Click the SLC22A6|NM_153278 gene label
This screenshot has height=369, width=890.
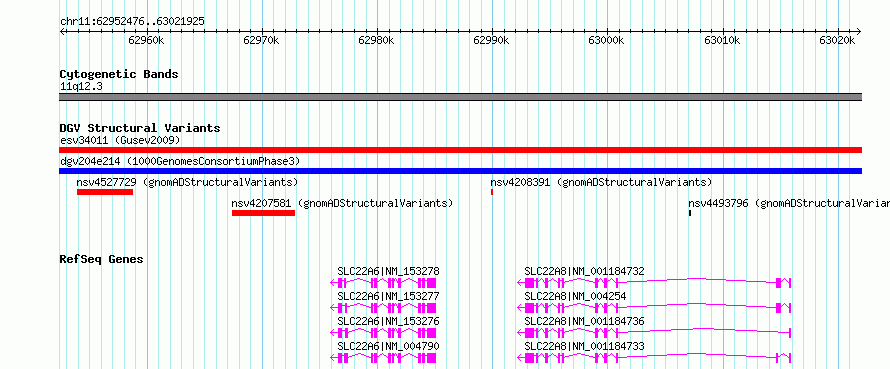(388, 271)
